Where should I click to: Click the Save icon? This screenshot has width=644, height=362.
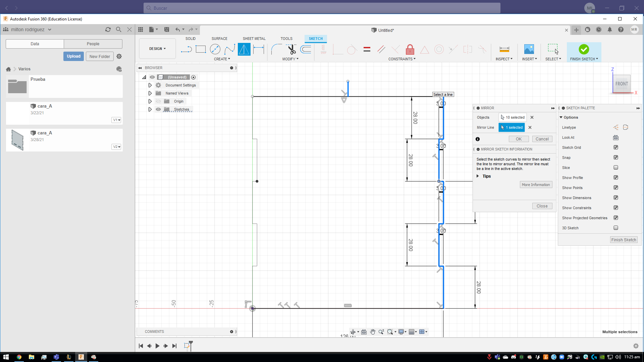(x=167, y=30)
